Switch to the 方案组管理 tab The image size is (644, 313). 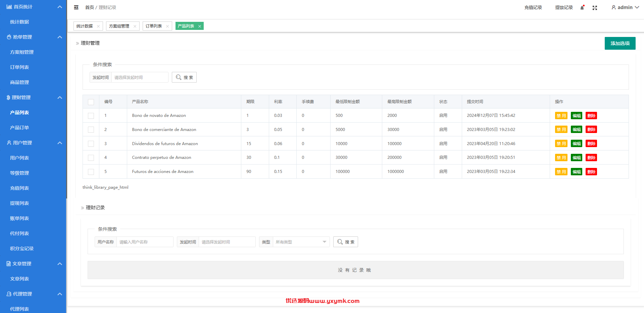click(119, 26)
